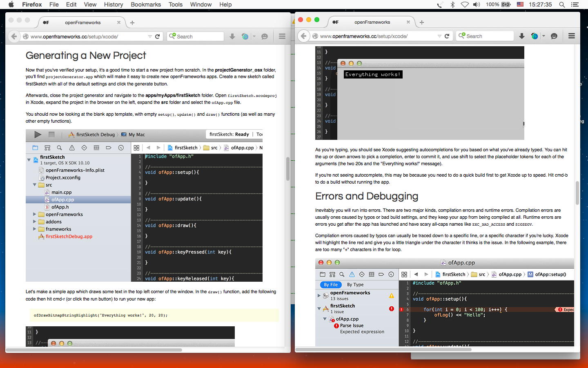Click the vertical scrollbar of left window
Image resolution: width=588 pixels, height=368 pixels.
pyautogui.click(x=288, y=168)
